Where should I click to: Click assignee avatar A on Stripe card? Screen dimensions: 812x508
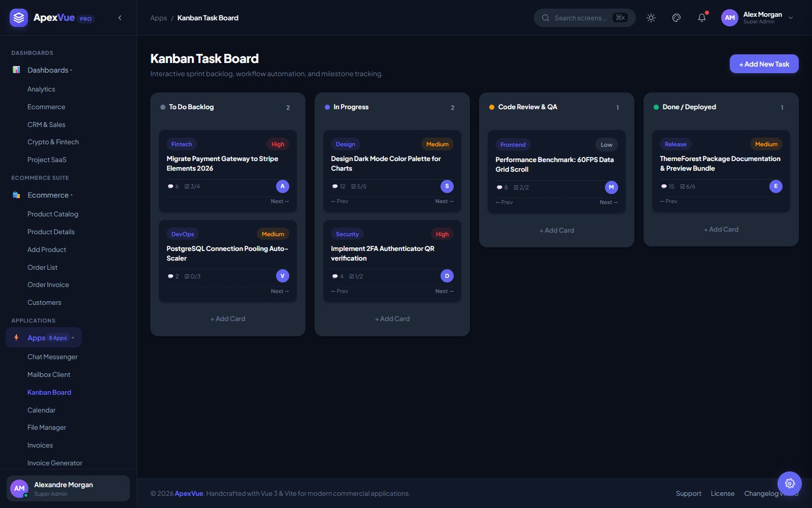[x=283, y=186]
